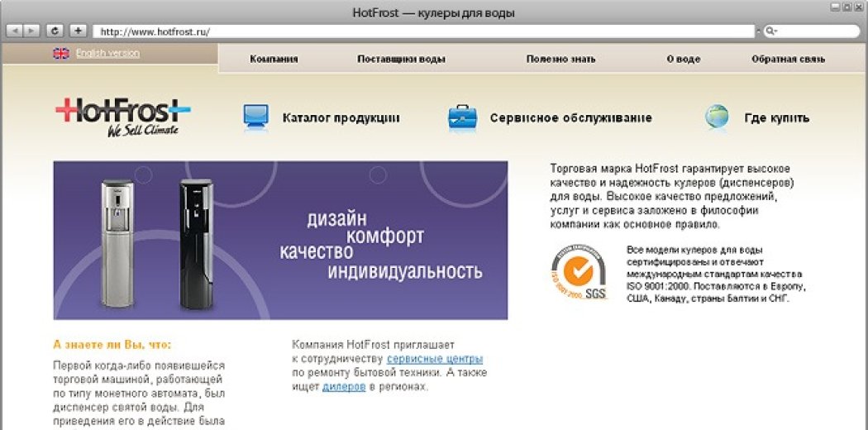Click the banner text индивидуальность
868x430 pixels.
405,271
